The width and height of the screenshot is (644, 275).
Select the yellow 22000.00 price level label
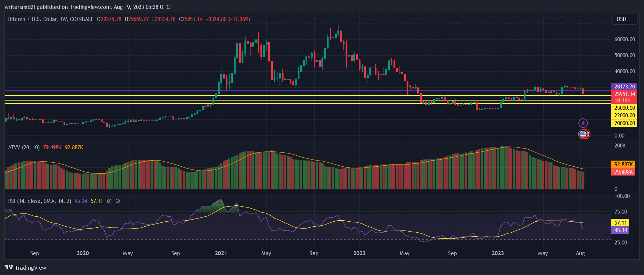(624, 115)
